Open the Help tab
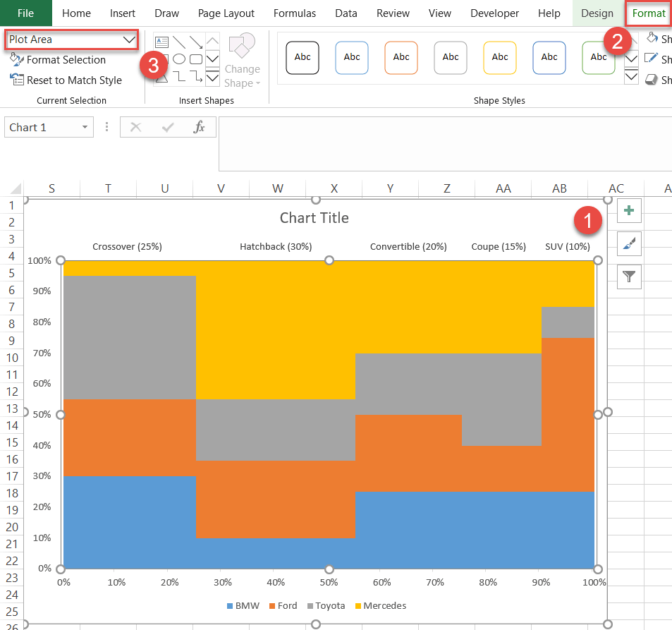 pos(549,13)
